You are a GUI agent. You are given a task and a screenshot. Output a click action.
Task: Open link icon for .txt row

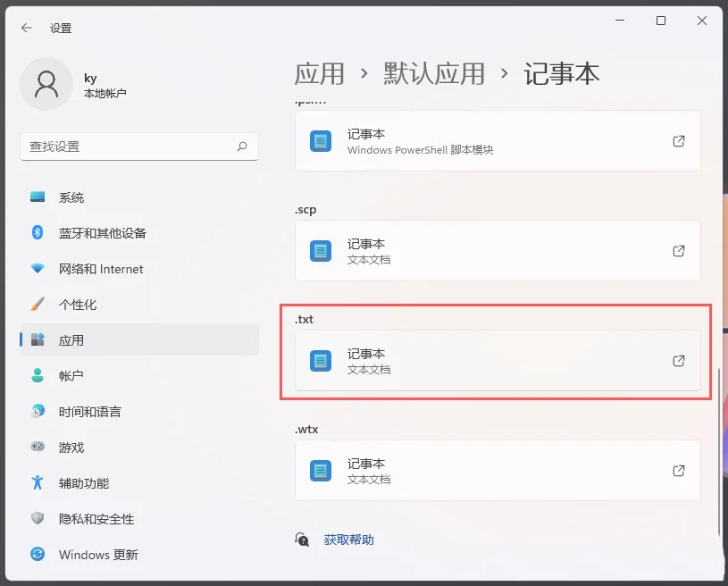(x=679, y=361)
